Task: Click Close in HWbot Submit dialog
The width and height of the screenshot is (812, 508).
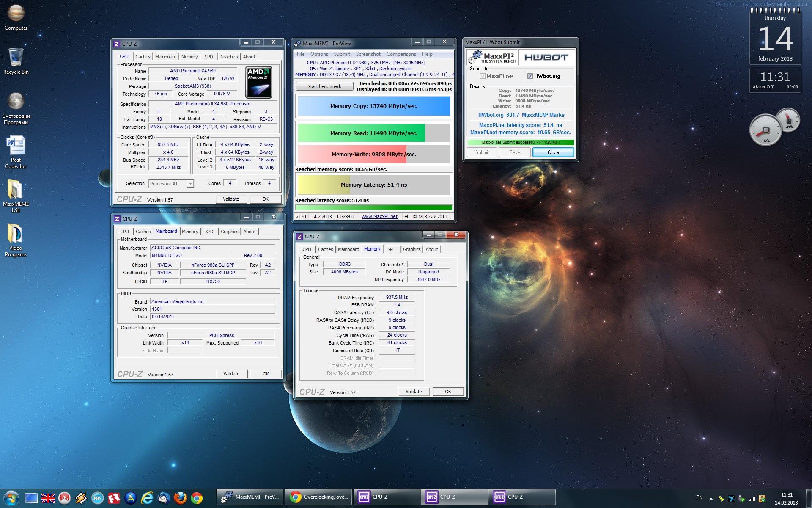Action: tap(553, 152)
